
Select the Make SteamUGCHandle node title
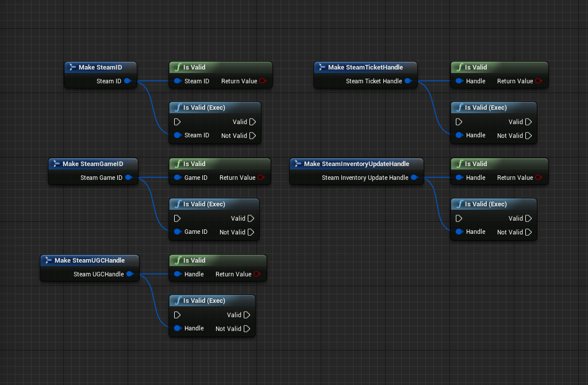[x=89, y=260]
